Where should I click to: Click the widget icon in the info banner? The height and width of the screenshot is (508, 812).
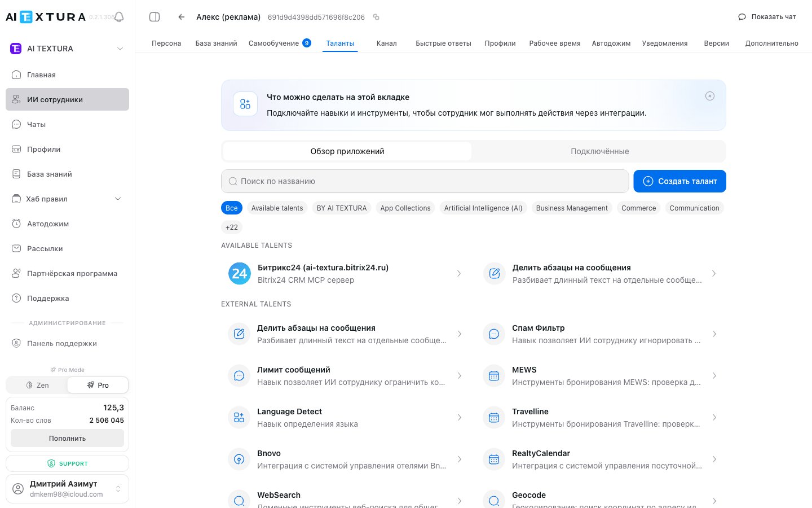tap(245, 104)
